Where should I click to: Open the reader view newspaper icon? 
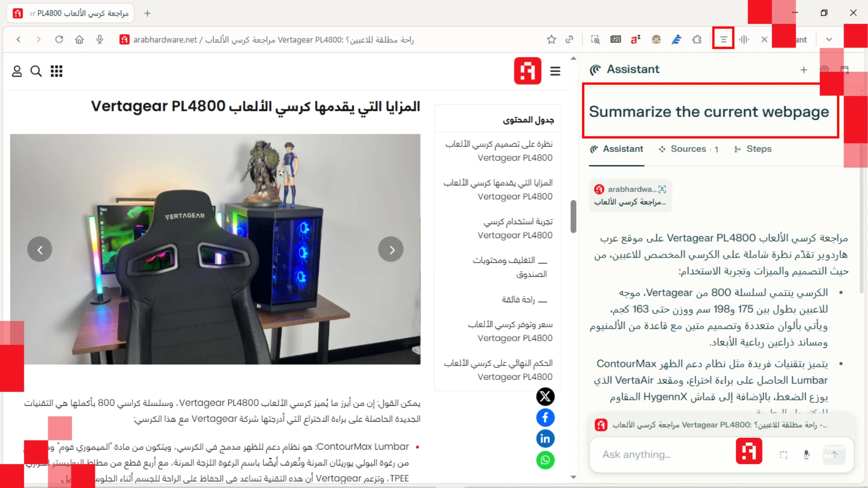[x=616, y=40]
